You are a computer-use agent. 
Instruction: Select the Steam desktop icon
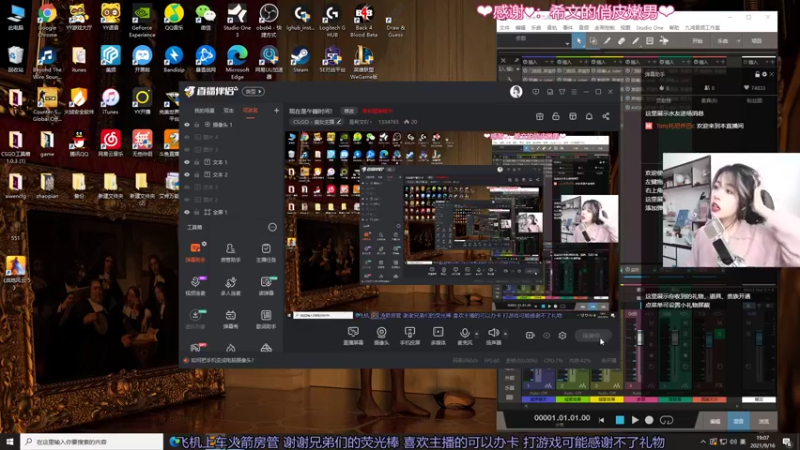[300, 59]
